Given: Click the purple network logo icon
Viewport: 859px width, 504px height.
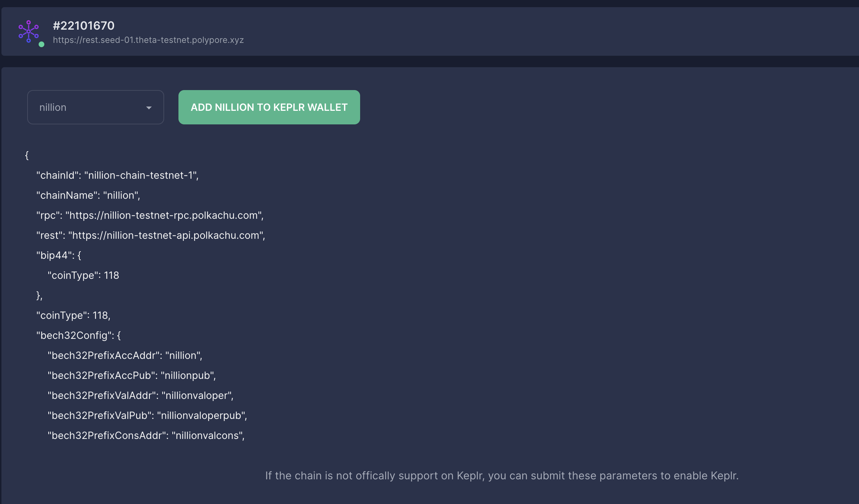Looking at the screenshot, I should pyautogui.click(x=29, y=31).
